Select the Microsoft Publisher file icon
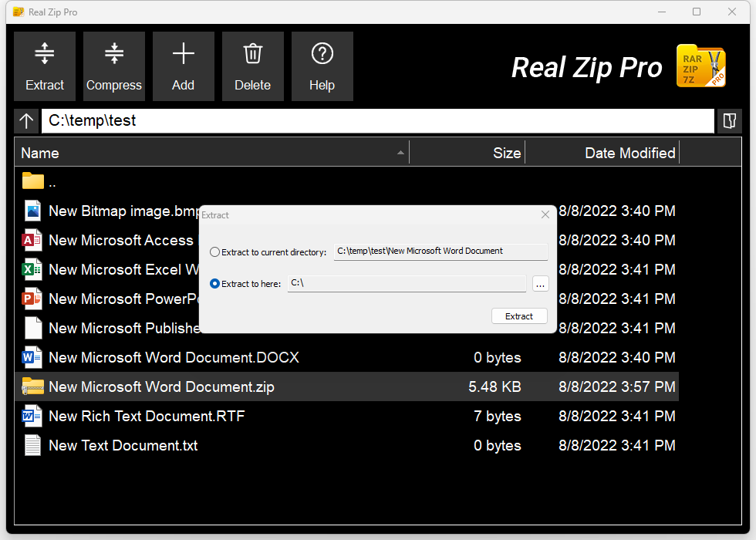The height and width of the screenshot is (540, 756). pyautogui.click(x=32, y=329)
